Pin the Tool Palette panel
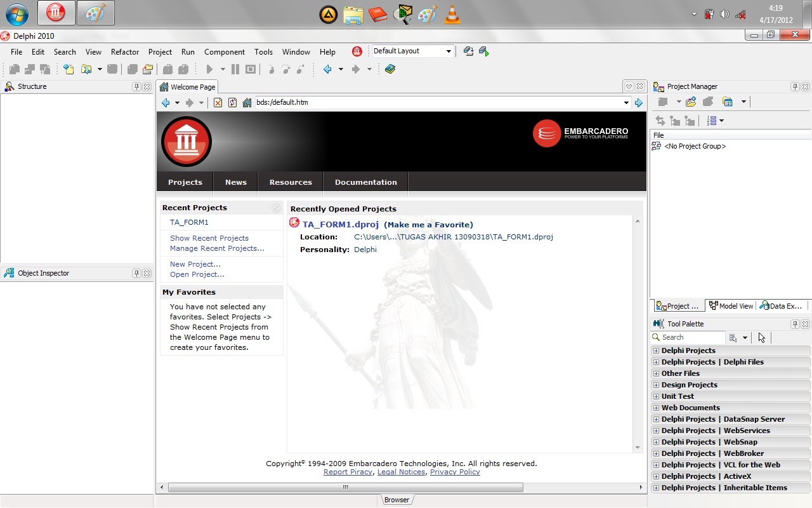The height and width of the screenshot is (508, 812). click(795, 324)
